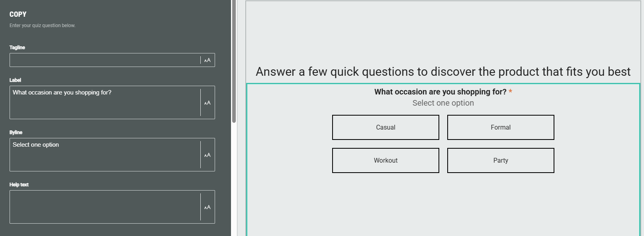This screenshot has width=644, height=236.
Task: Click the "Byline" field label
Action: pyautogui.click(x=16, y=133)
